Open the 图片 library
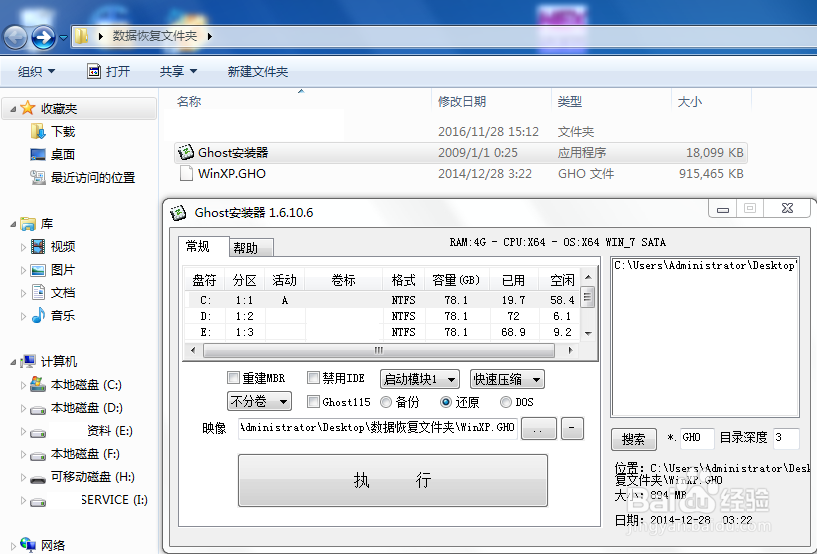The width and height of the screenshot is (817, 554). tap(53, 269)
